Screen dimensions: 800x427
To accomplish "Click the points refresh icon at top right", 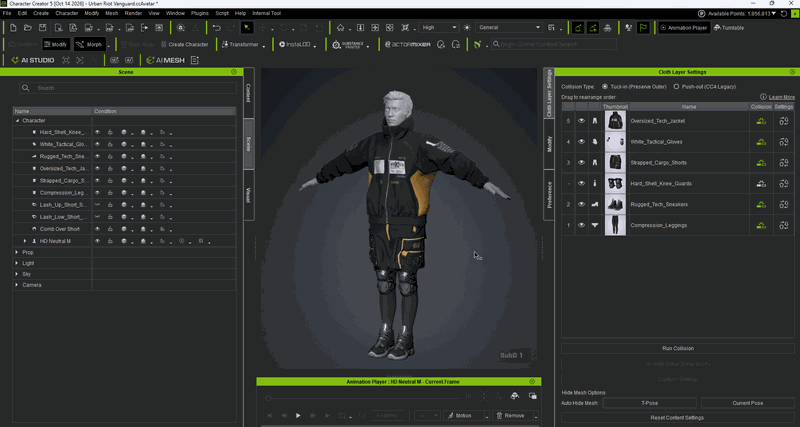I will [x=784, y=13].
